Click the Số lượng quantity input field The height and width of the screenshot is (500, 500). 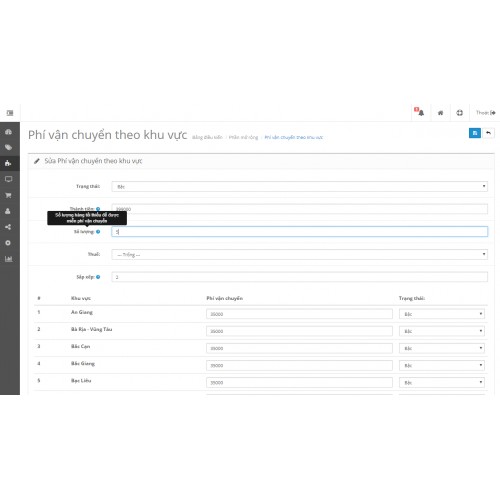click(x=299, y=232)
